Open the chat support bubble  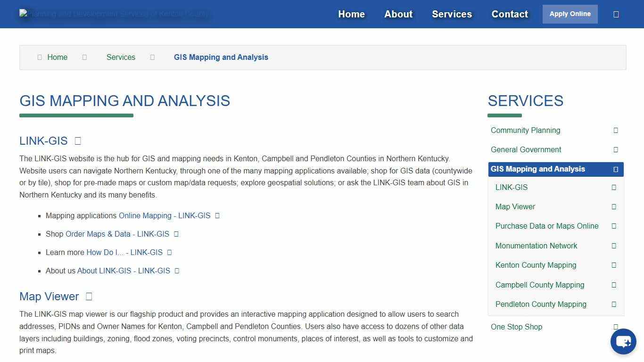(x=623, y=341)
